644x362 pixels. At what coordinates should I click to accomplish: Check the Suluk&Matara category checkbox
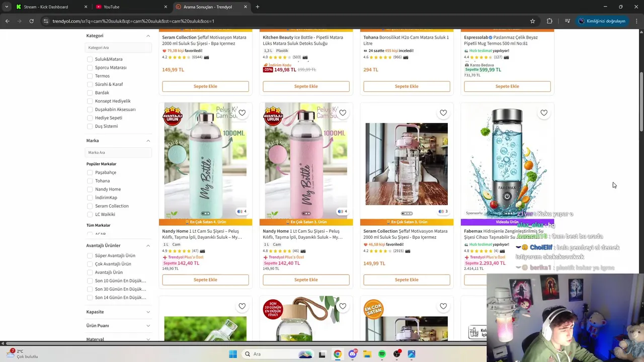pyautogui.click(x=90, y=59)
